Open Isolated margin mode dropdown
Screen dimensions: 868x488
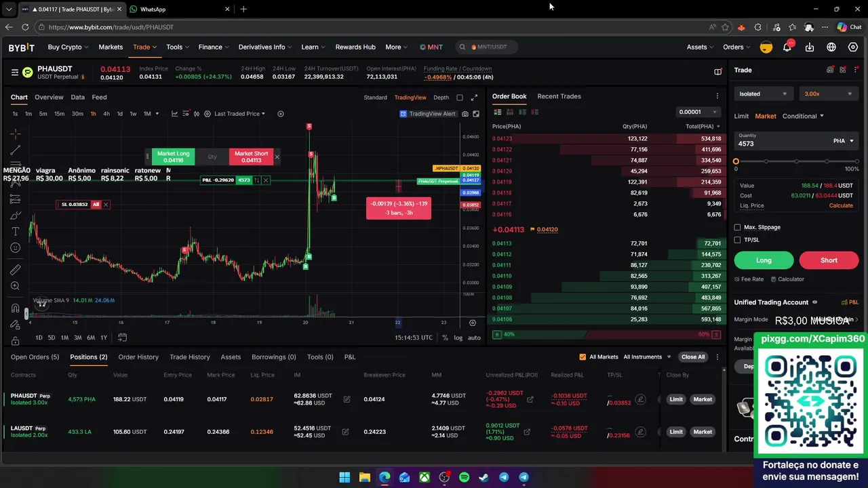click(x=764, y=94)
